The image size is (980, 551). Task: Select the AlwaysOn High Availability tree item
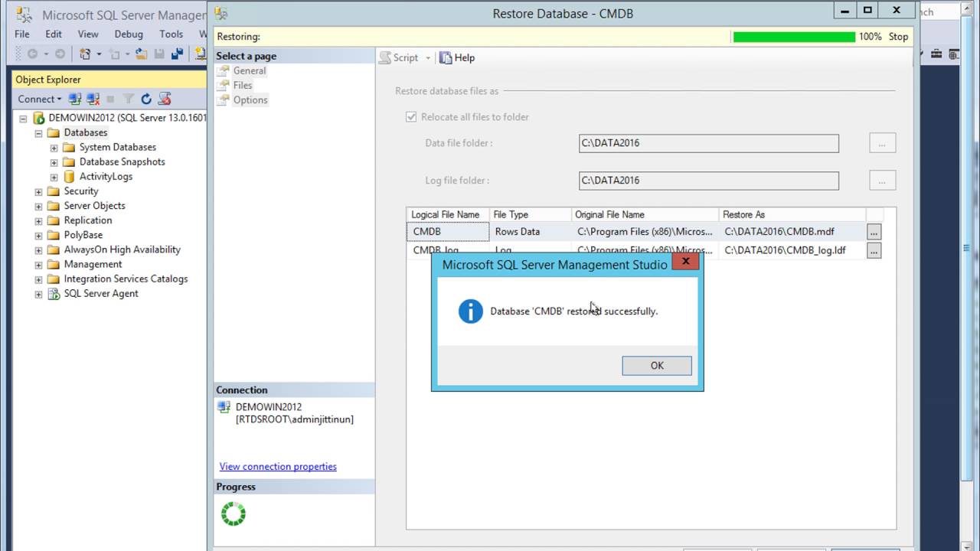tap(122, 249)
